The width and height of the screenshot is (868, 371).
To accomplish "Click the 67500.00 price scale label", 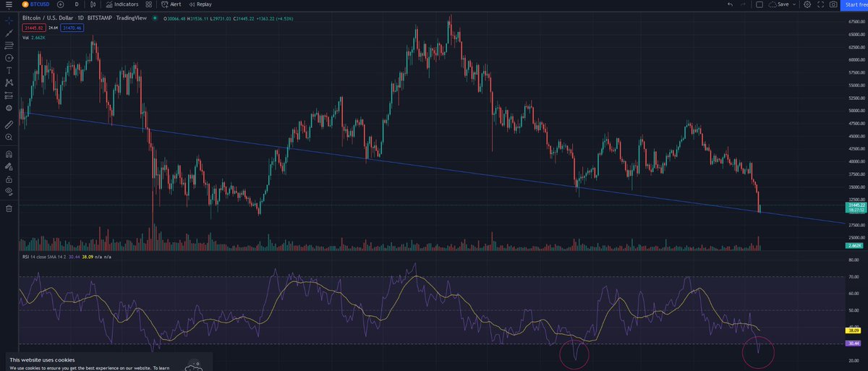I will pyautogui.click(x=856, y=22).
